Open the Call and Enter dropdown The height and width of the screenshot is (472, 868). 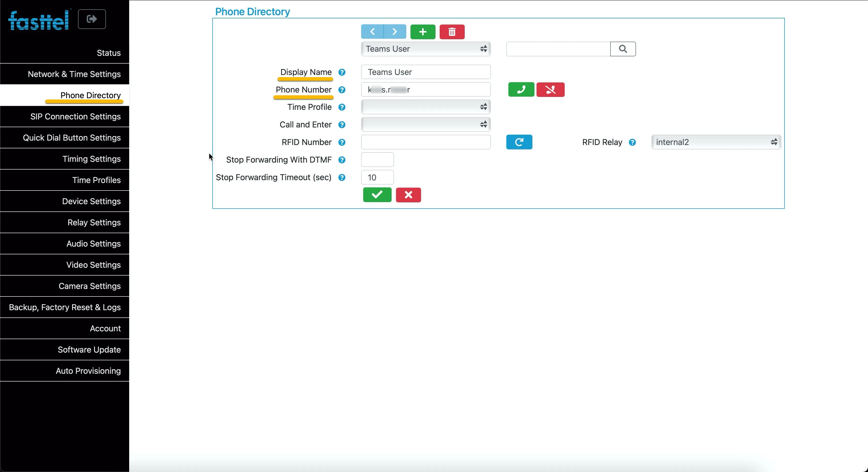pos(426,124)
